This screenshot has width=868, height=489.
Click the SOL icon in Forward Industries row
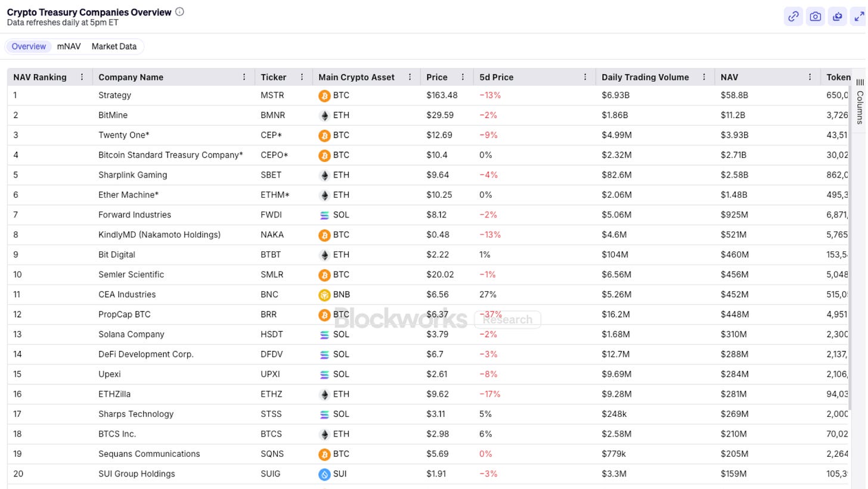324,215
